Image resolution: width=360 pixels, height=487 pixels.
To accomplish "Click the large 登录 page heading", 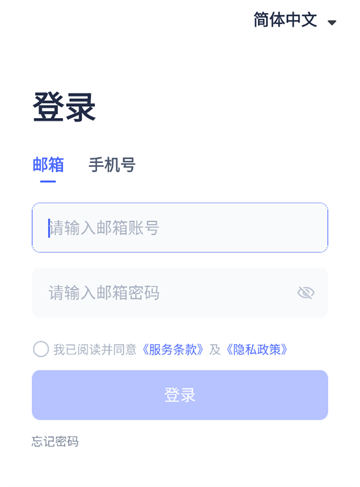I will coord(64,107).
